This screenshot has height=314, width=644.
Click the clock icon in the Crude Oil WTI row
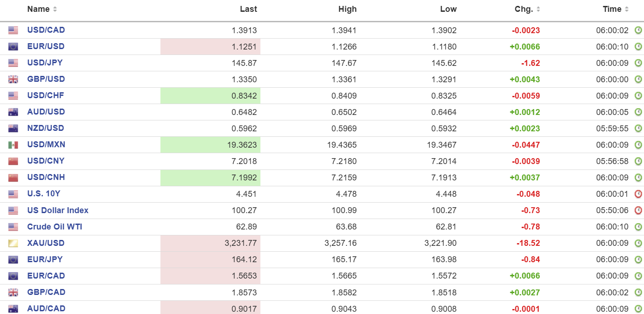point(638,227)
